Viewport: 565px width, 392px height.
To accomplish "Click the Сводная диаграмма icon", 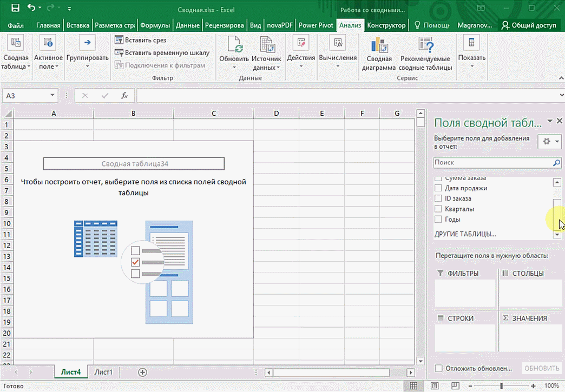I will 379,46.
